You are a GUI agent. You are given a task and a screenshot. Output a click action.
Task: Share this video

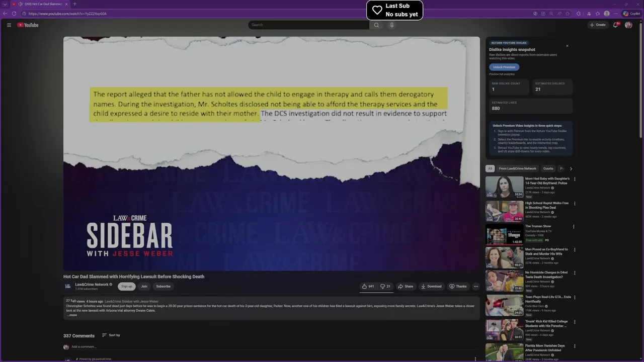[x=406, y=287]
